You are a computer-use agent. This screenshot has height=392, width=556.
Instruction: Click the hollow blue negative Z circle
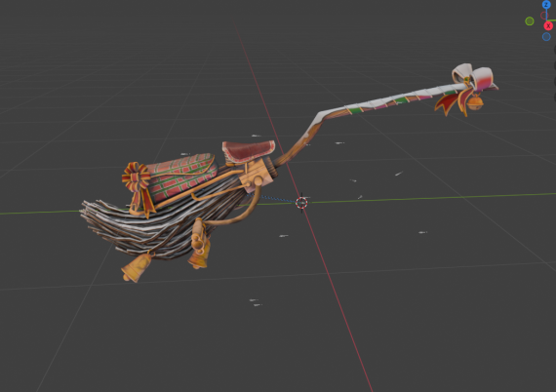[546, 36]
